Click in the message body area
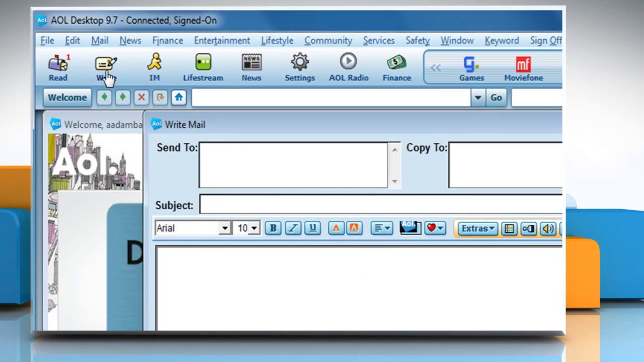The image size is (644, 362). coord(359,289)
